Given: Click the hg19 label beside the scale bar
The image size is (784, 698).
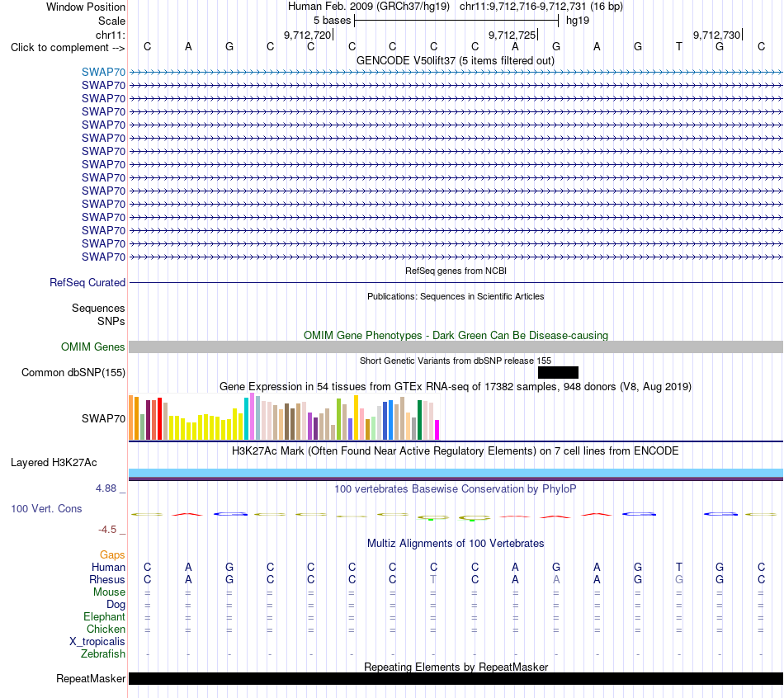Looking at the screenshot, I should point(578,21).
